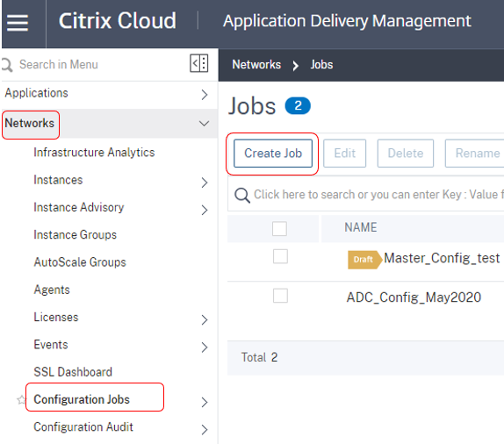Image resolution: width=504 pixels, height=444 pixels.
Task: Collapse the Networks section chevron
Action: 204,124
